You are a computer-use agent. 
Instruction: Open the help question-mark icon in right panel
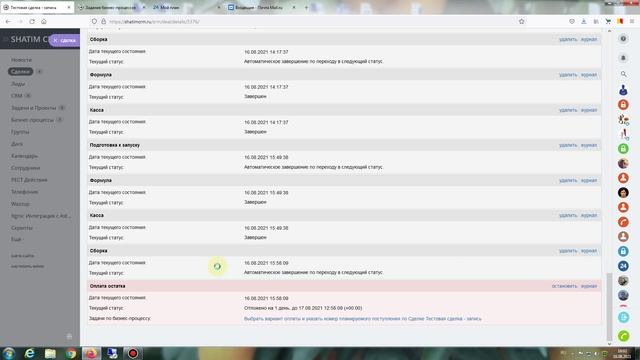click(623, 39)
